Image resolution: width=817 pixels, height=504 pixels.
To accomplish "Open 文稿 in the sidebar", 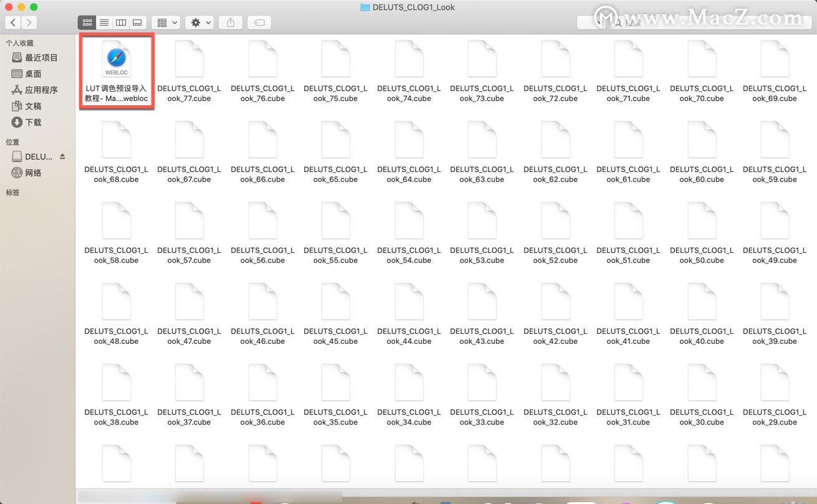I will coord(27,106).
